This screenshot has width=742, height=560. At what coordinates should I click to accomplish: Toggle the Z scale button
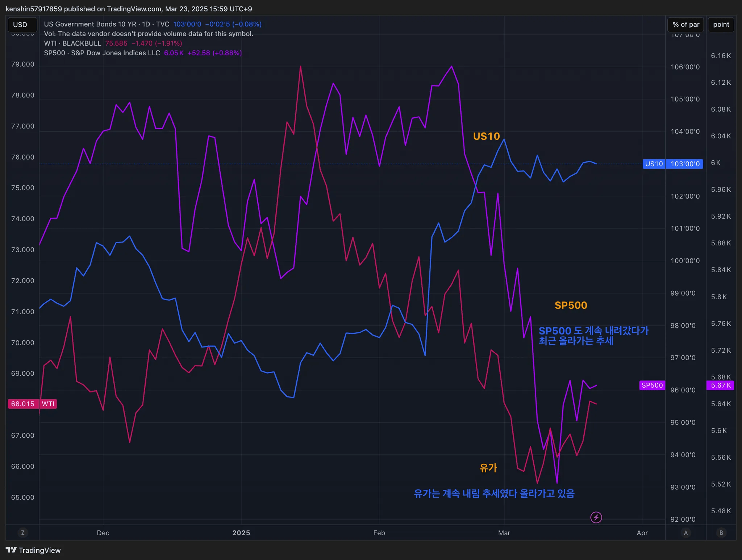[x=23, y=532]
